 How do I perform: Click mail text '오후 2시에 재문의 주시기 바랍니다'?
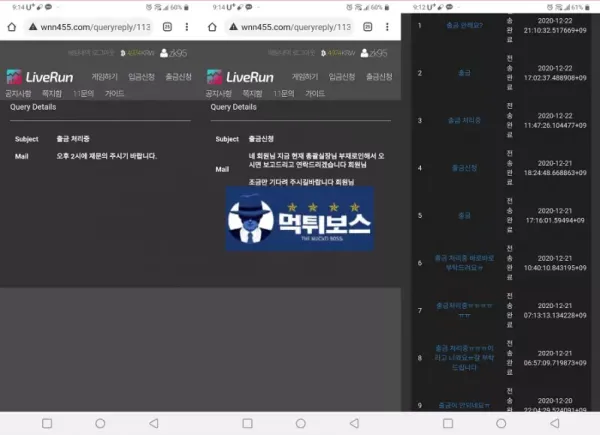[106, 156]
